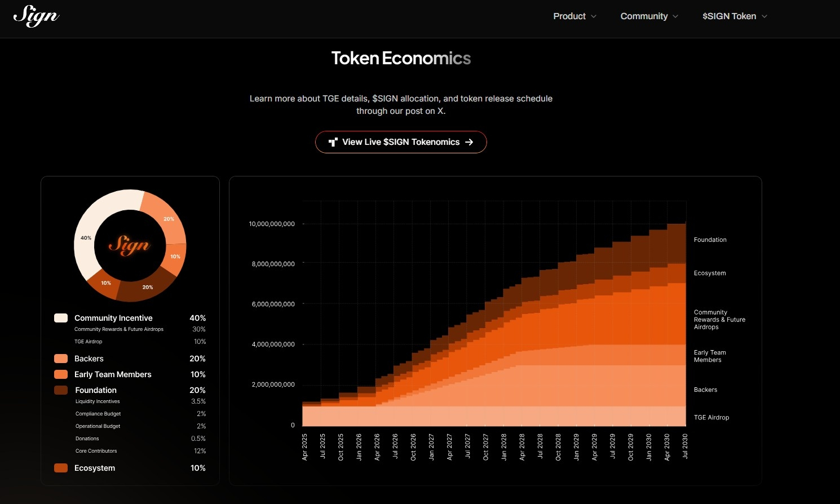Click the Jul 2030 x-axis label
This screenshot has width=840, height=504.
point(685,446)
